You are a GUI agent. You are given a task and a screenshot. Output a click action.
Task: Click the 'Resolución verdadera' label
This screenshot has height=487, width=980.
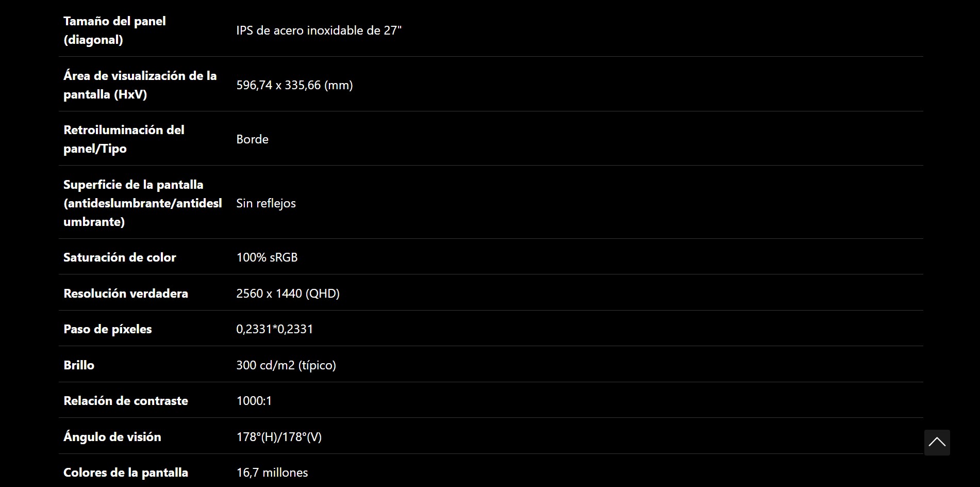point(126,294)
